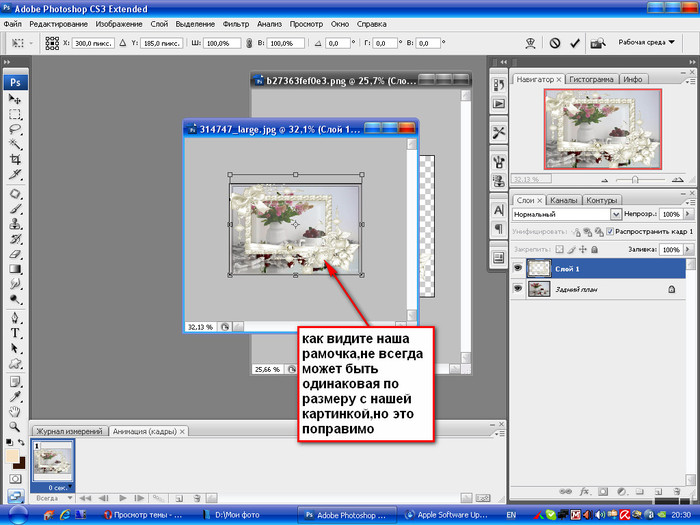Viewport: 700px width, 525px height.
Task: Hide the Задний план layer
Action: point(517,288)
